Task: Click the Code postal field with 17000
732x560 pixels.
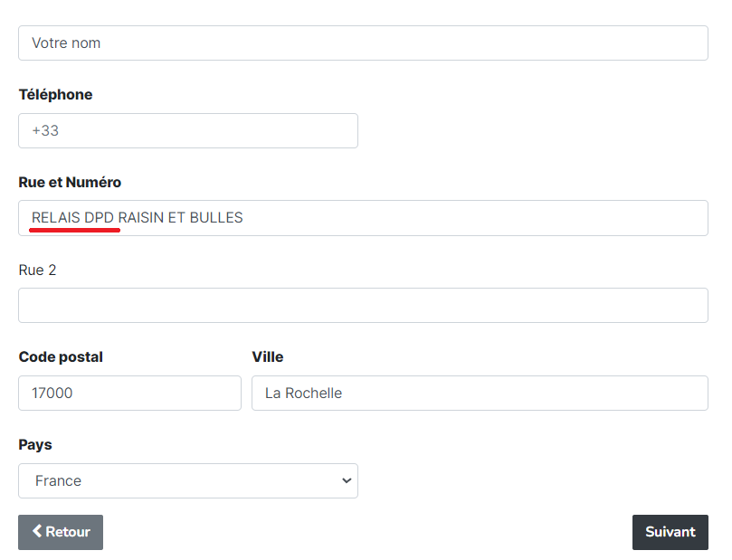Action: [129, 393]
